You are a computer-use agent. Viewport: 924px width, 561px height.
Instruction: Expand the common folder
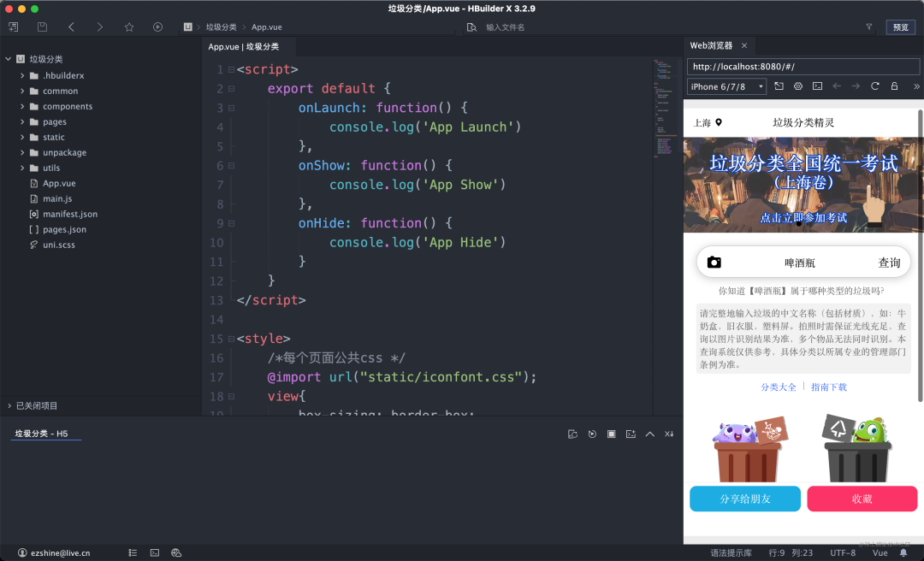(22, 91)
